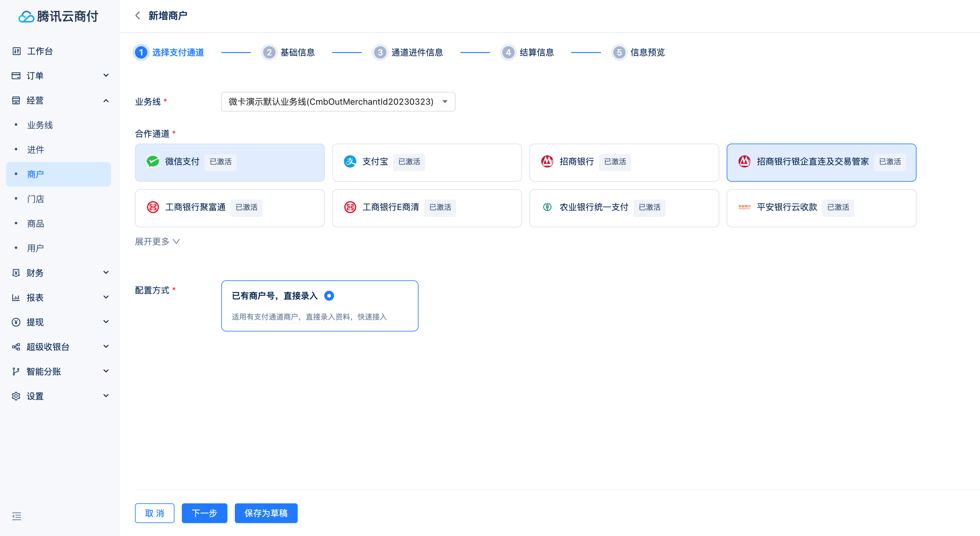Click the 工商银行E商清 ICBC logo
980x536 pixels.
[350, 207]
